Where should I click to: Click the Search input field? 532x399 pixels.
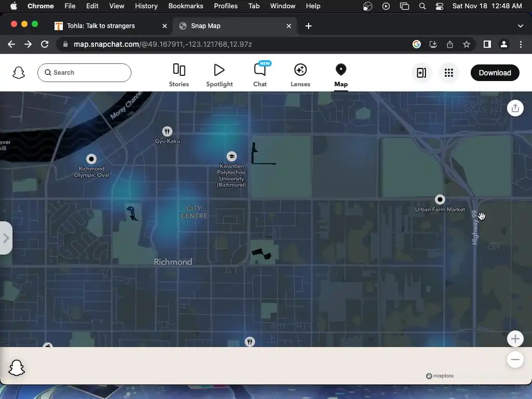point(84,73)
